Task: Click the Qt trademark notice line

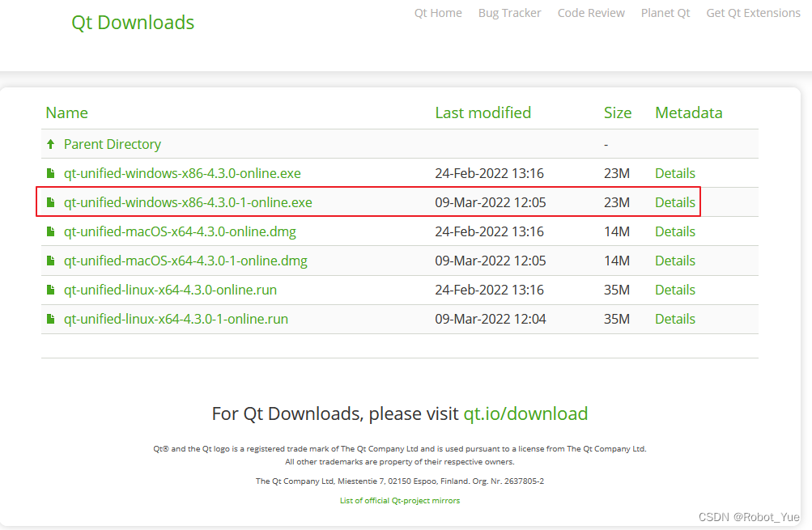Action: [400, 449]
